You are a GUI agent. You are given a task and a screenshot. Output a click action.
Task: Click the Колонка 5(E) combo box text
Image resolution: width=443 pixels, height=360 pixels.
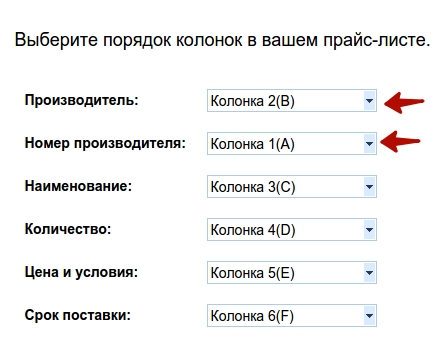253,273
